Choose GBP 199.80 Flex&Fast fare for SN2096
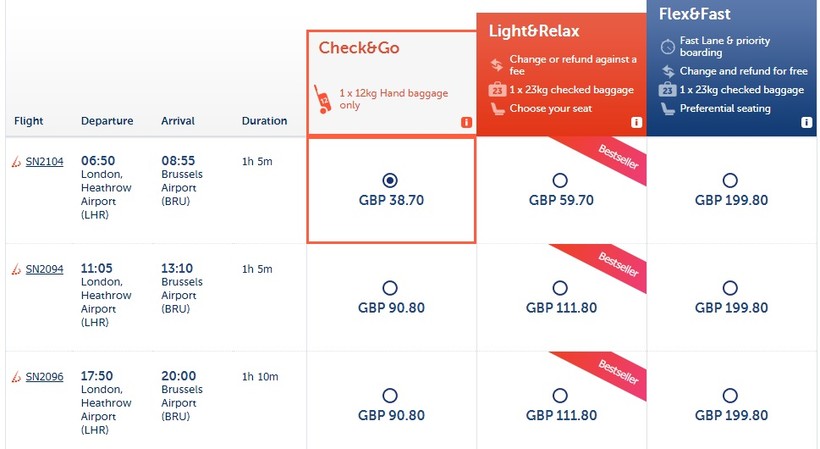Viewport: 820px width, 449px height. click(x=731, y=395)
